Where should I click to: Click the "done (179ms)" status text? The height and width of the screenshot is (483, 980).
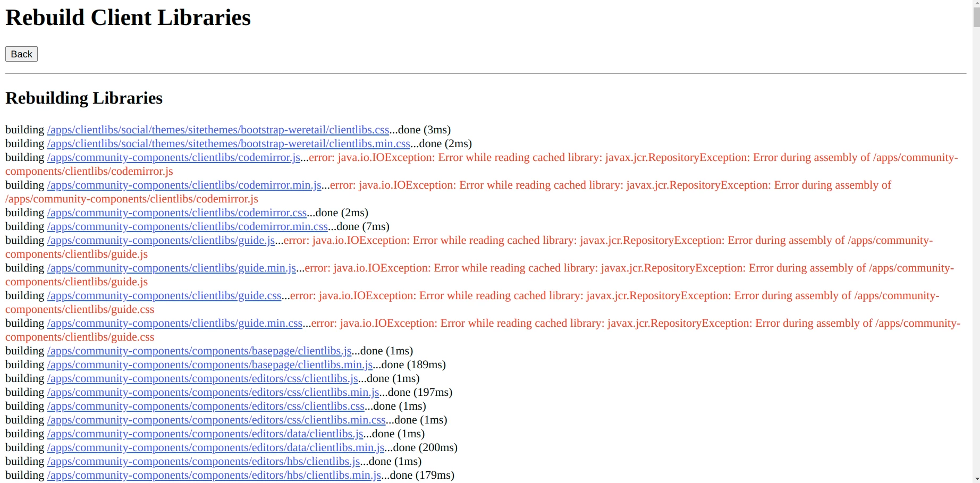pyautogui.click(x=422, y=475)
